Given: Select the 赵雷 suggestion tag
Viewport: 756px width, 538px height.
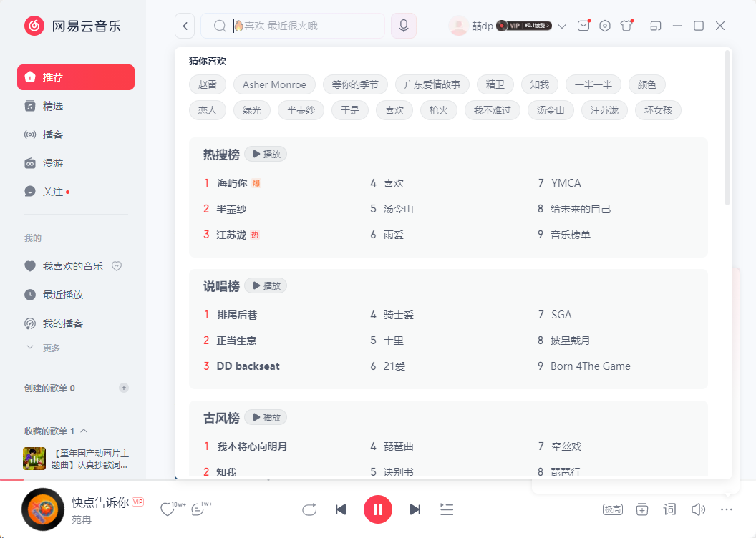Looking at the screenshot, I should tap(208, 84).
